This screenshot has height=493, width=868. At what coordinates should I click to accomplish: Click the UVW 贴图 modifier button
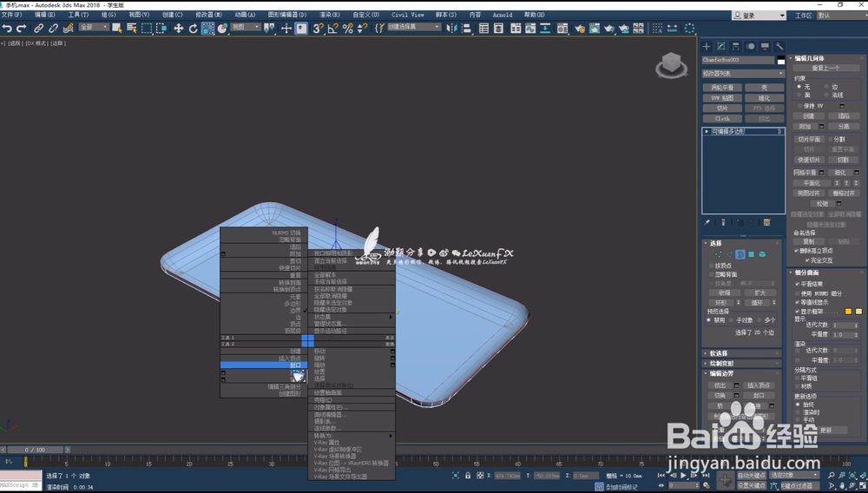(722, 98)
